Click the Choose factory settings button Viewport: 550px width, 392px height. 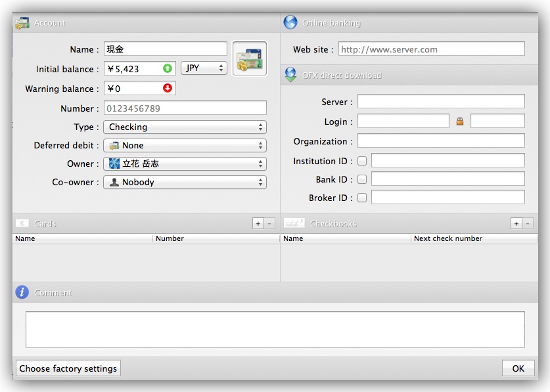(68, 368)
